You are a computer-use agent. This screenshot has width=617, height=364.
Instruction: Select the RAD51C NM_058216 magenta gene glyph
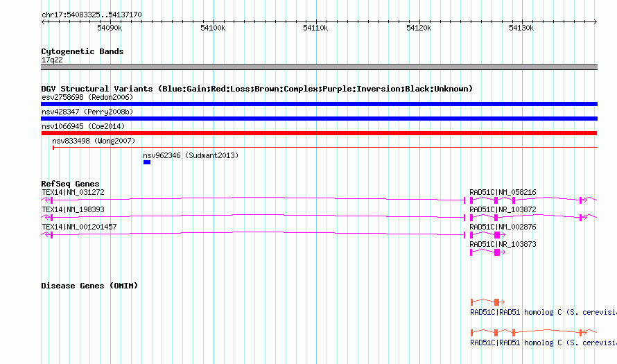click(x=533, y=200)
